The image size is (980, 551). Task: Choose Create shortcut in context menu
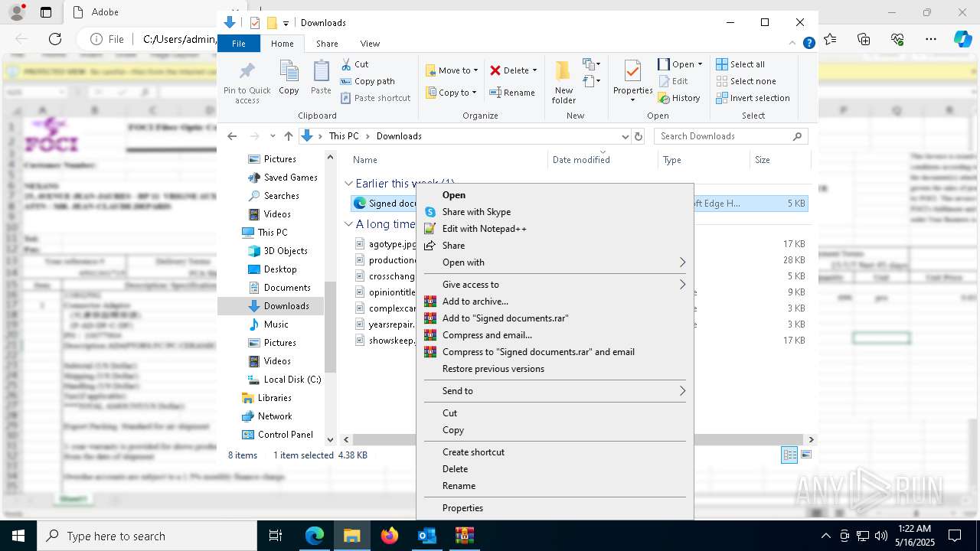(x=555, y=452)
